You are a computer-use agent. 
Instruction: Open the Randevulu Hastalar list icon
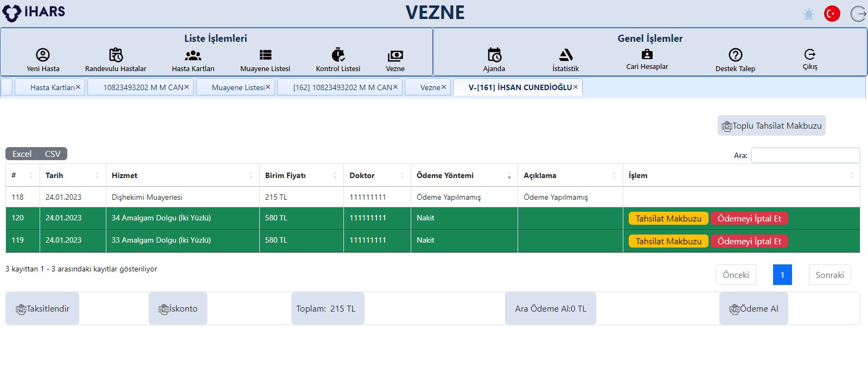coord(116,55)
